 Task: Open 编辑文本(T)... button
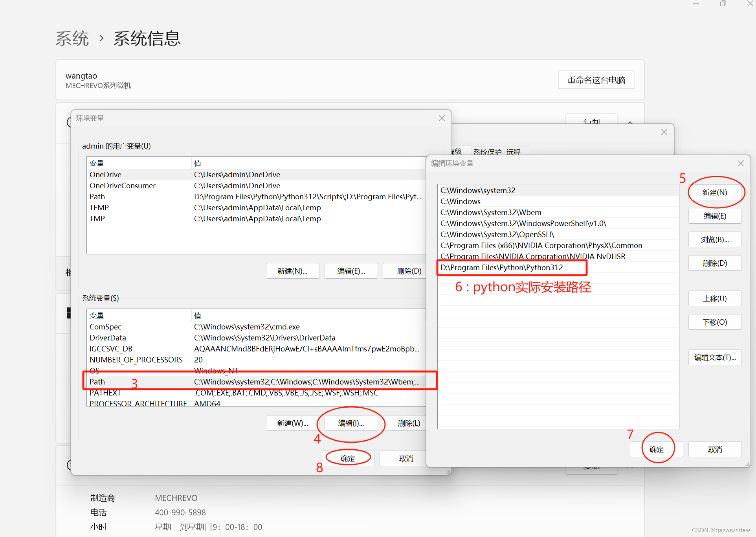(x=714, y=357)
